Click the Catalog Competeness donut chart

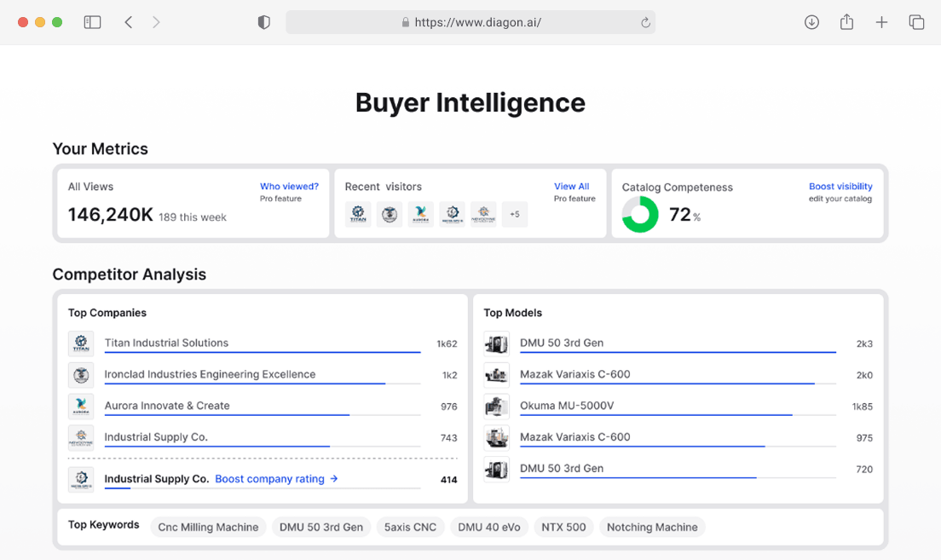[640, 214]
